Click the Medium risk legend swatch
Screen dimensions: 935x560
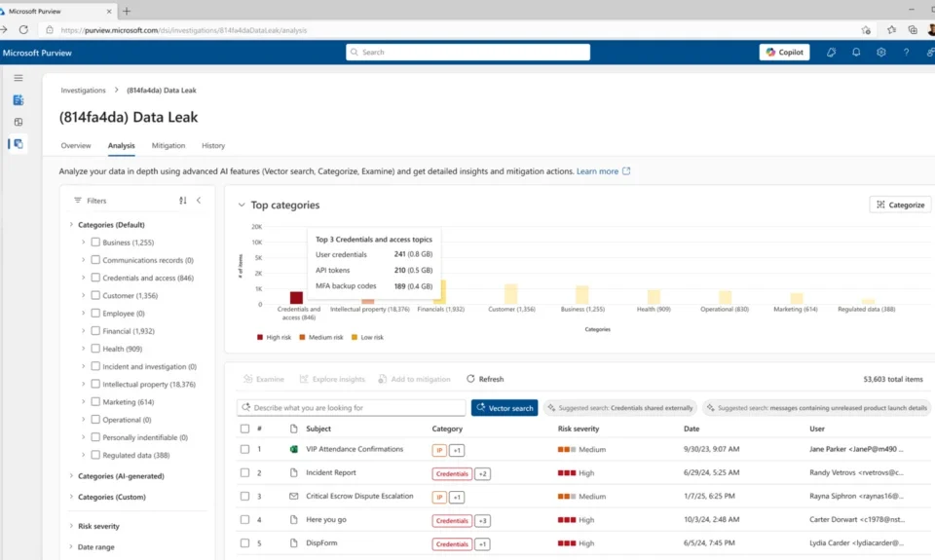302,338
